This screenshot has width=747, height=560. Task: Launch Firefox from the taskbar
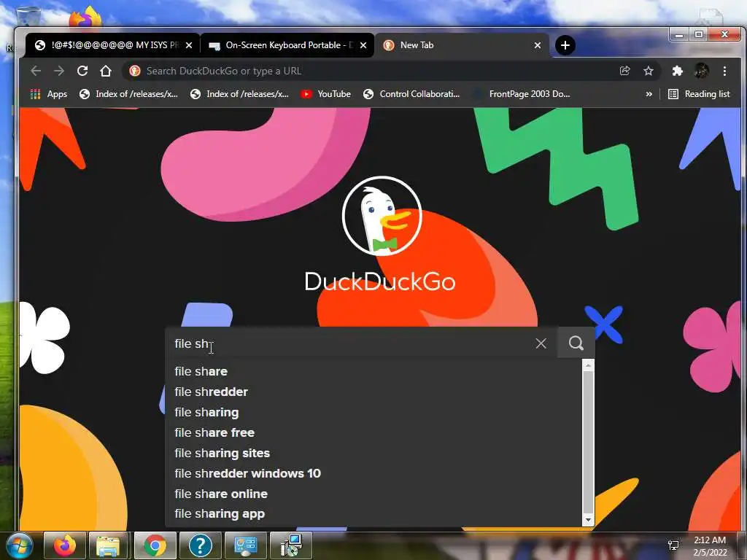65,545
